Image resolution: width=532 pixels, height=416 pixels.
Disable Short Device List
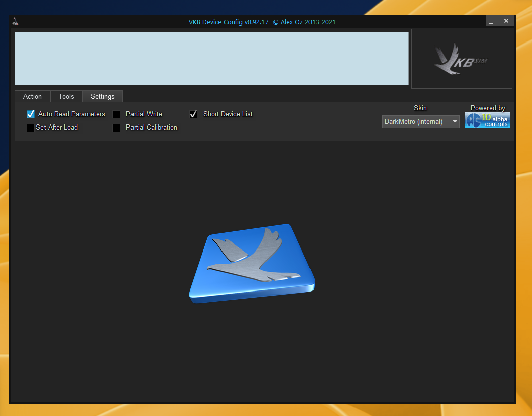(x=193, y=114)
